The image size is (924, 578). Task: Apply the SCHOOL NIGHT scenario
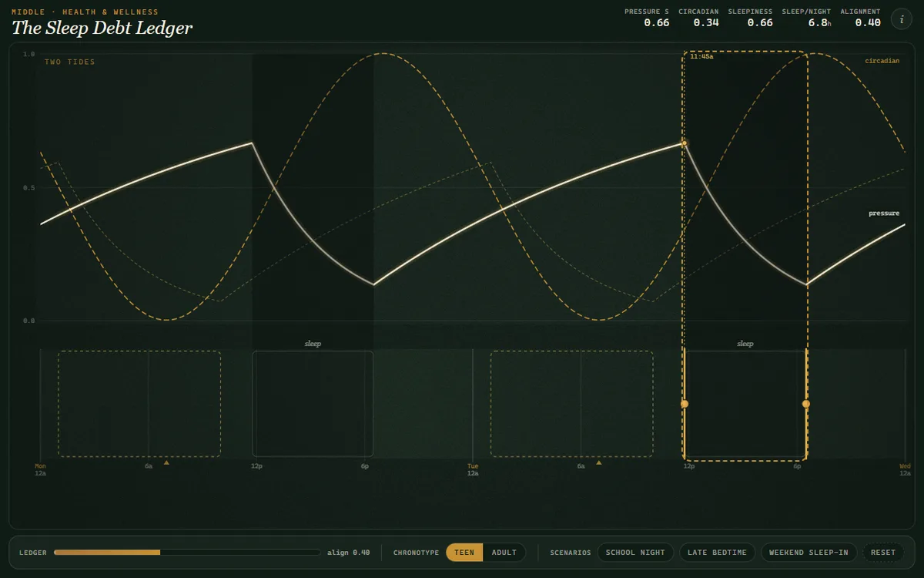pyautogui.click(x=635, y=553)
